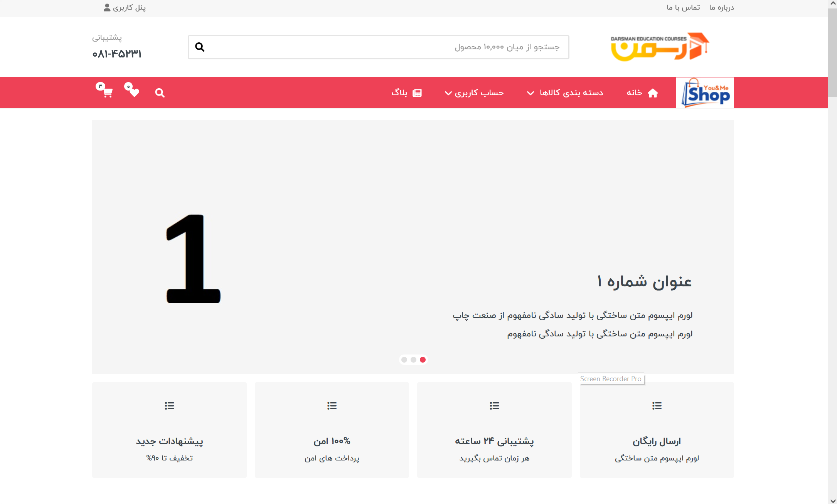
Task: Open the تماس با ما link
Action: click(x=683, y=8)
